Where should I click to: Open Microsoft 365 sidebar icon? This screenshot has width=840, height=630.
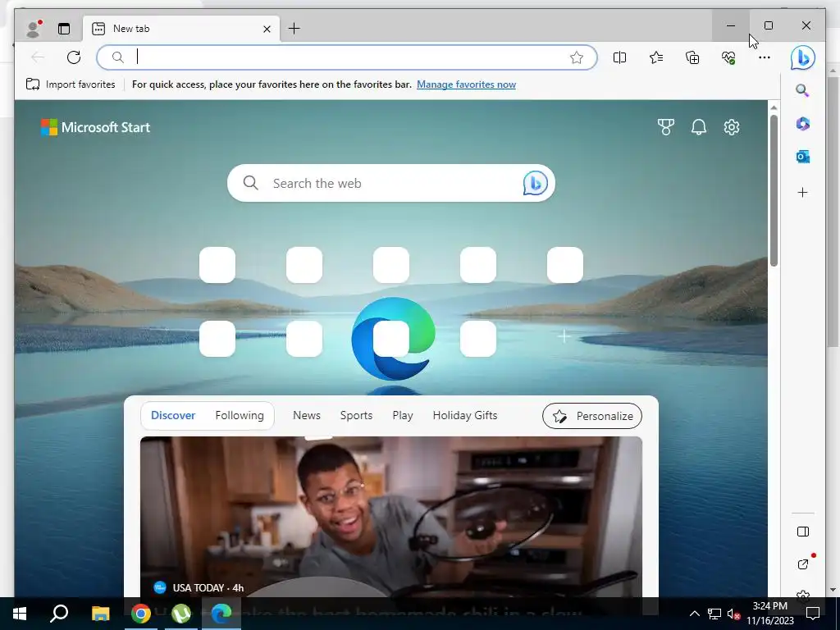point(802,124)
